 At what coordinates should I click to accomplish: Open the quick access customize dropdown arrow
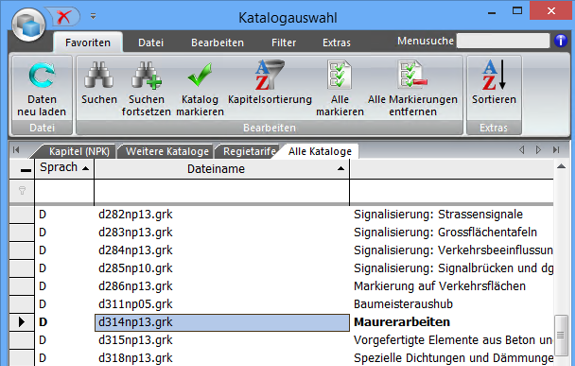[93, 16]
